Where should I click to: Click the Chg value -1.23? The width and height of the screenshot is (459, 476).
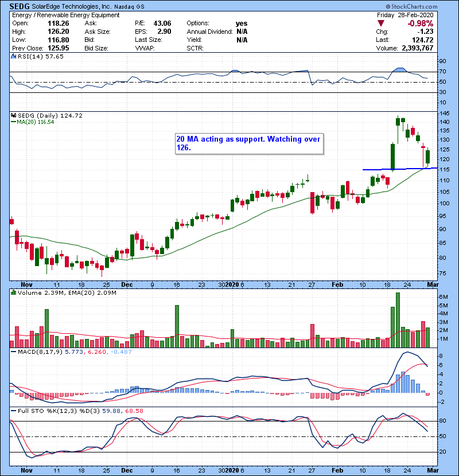click(x=425, y=32)
